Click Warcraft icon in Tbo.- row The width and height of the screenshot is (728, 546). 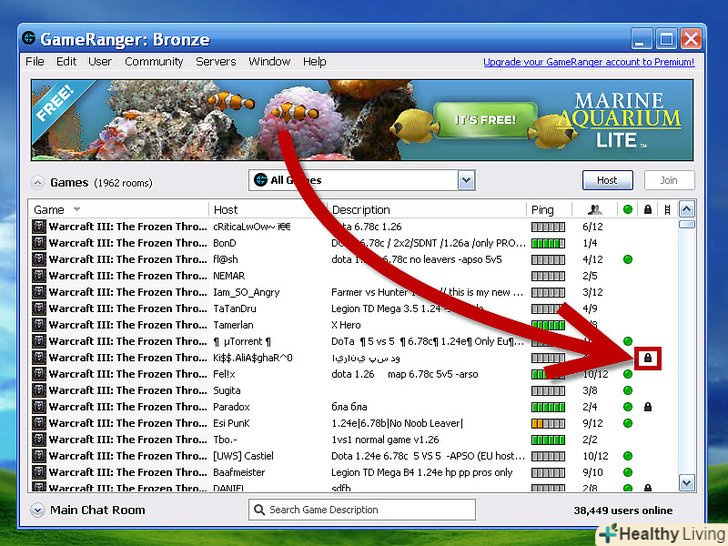pyautogui.click(x=39, y=439)
